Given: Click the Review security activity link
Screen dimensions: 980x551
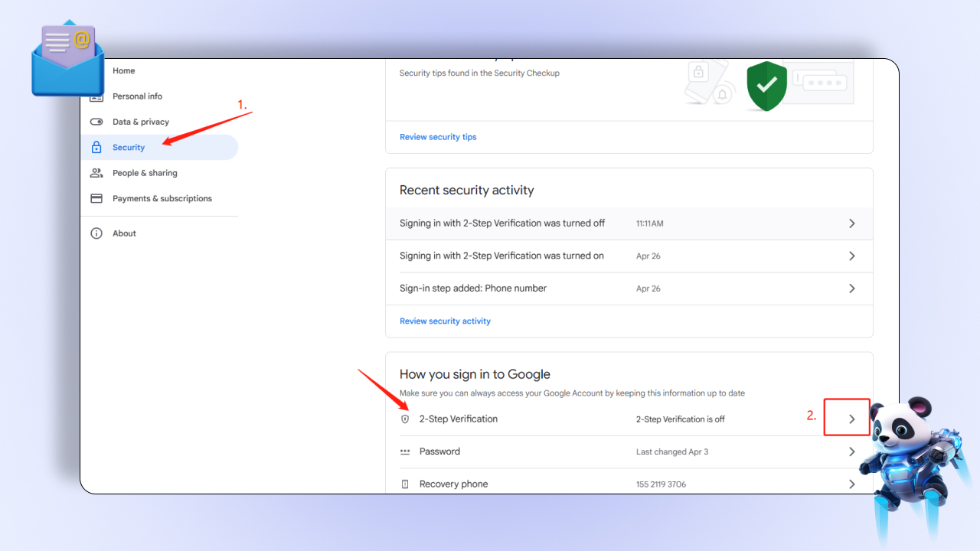Looking at the screenshot, I should (445, 321).
